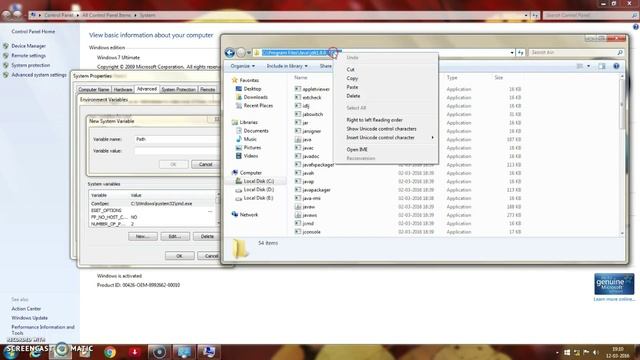
Task: Select Computer in navigation pane
Action: (x=251, y=173)
